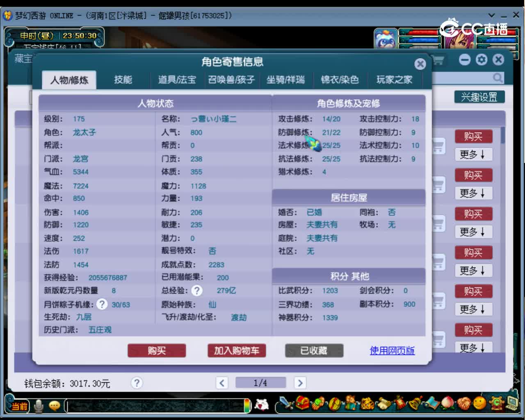
Task: Open the 道具/法宝 tab
Action: pyautogui.click(x=177, y=80)
